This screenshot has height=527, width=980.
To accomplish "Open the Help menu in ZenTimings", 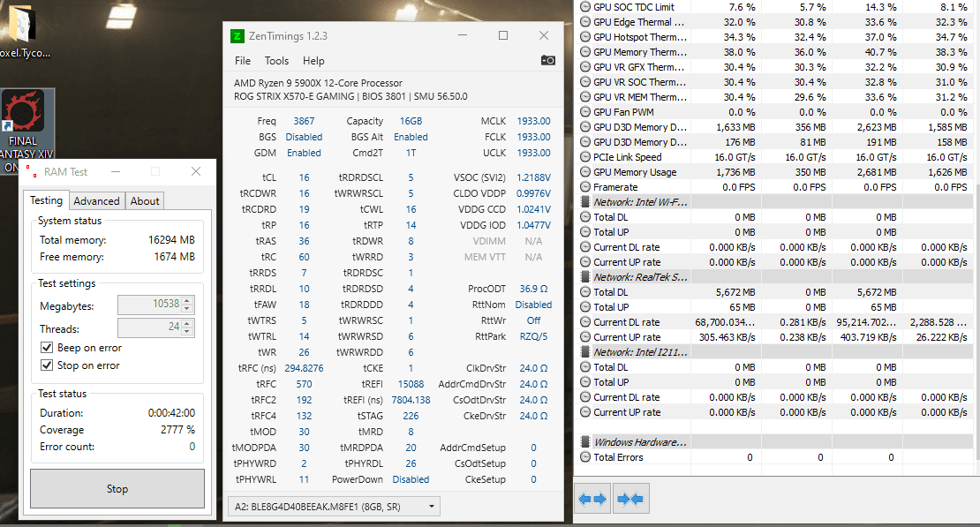I will pos(313,61).
